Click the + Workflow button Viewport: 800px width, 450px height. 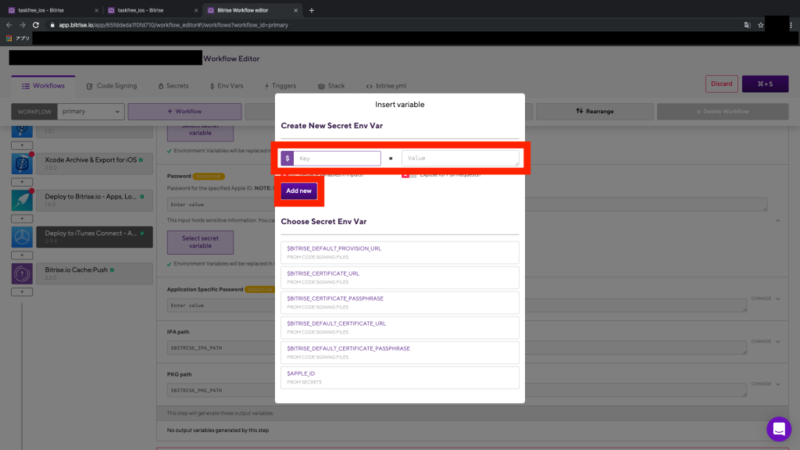[x=185, y=111]
